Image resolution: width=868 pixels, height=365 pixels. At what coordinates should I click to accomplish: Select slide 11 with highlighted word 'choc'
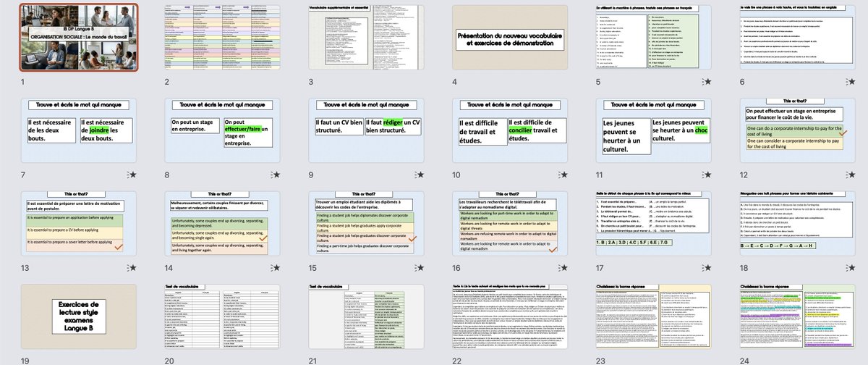click(655, 130)
